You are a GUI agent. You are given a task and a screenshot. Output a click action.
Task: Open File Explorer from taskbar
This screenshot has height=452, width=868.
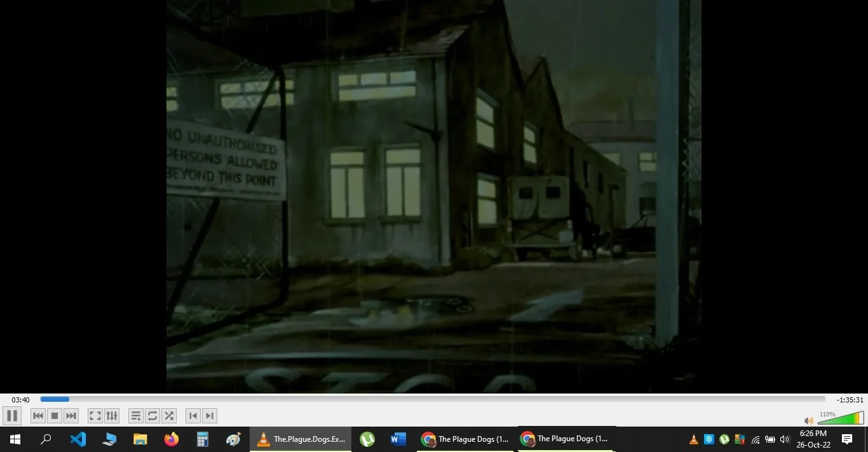point(140,439)
